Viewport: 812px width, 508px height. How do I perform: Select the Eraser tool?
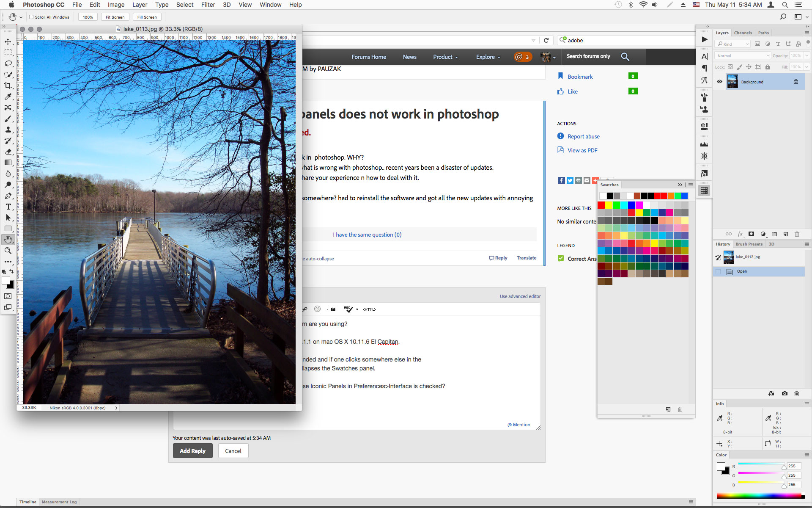(8, 152)
